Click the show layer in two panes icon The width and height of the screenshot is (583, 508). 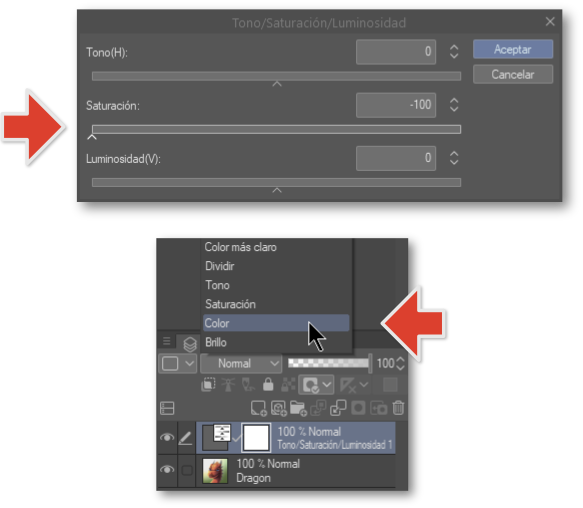coord(167,408)
